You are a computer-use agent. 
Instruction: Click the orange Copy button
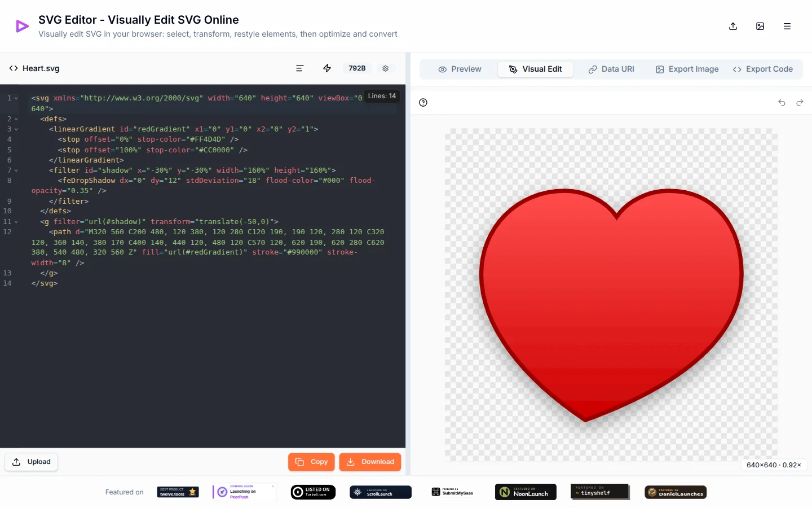coord(311,462)
